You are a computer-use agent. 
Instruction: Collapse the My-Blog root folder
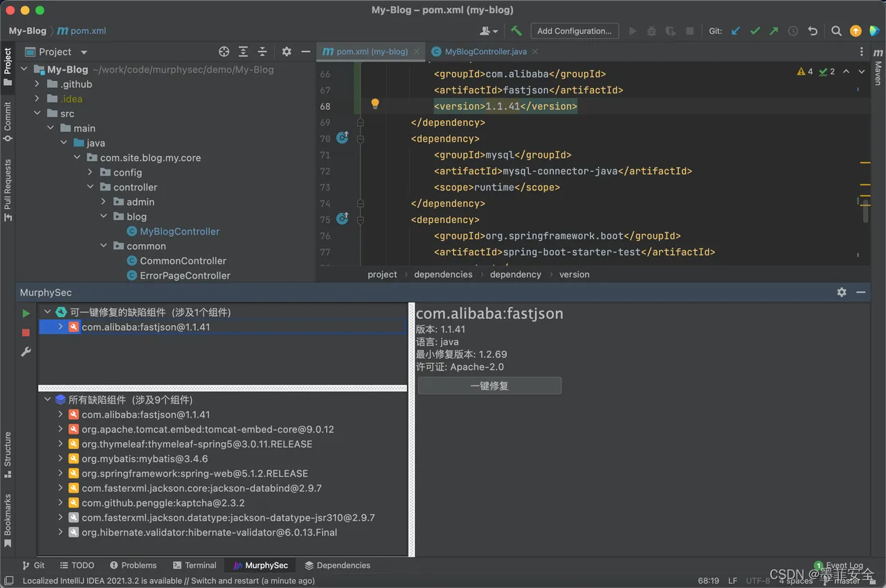24,69
